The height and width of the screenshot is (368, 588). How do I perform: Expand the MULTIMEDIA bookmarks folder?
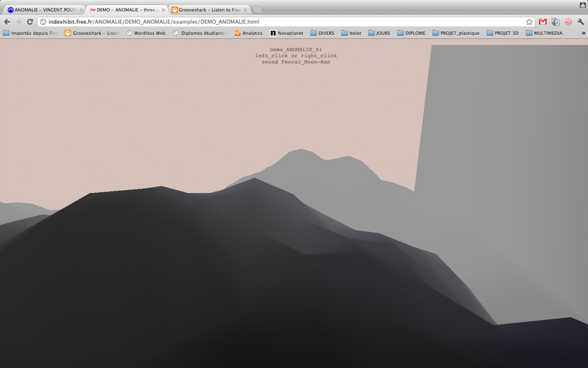[x=543, y=34]
